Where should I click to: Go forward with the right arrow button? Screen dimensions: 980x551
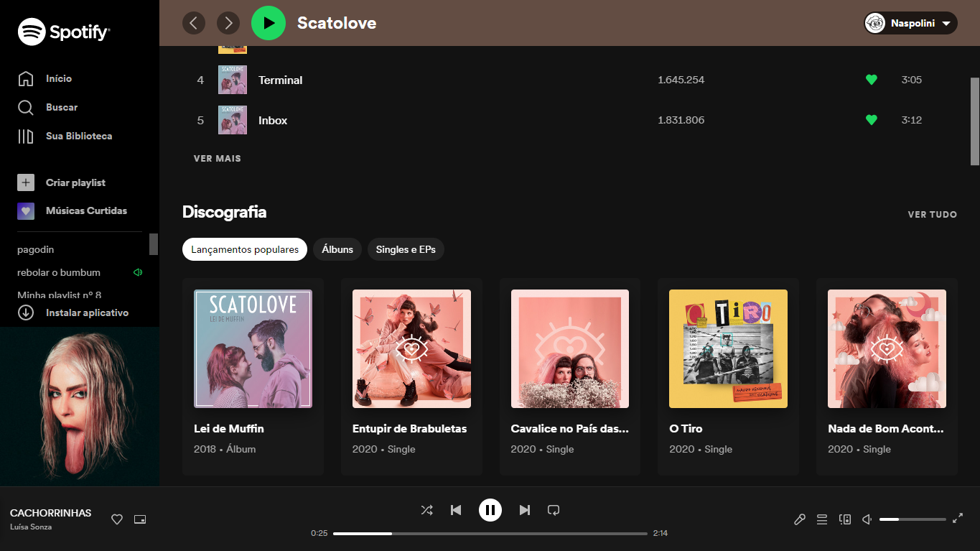click(228, 23)
